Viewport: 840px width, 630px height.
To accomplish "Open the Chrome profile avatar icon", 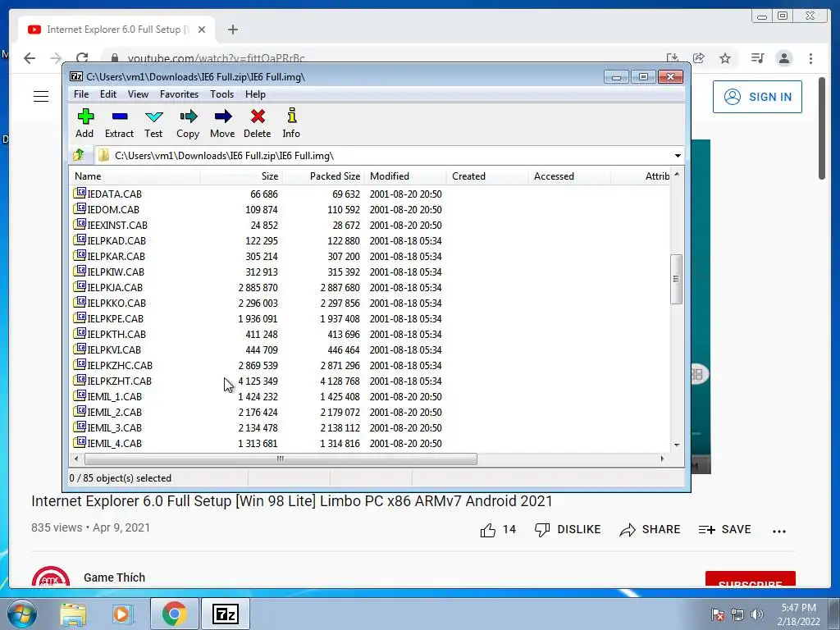I will [x=783, y=58].
